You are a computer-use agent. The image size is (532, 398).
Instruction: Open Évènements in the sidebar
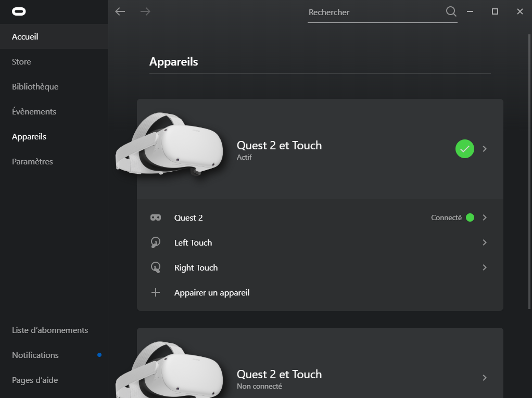click(54, 111)
